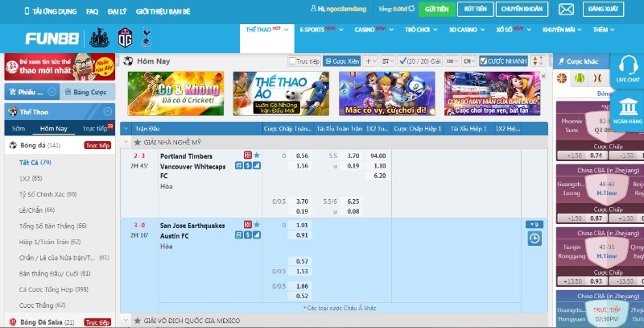
Task: Open the 3D CASINO menu
Action: 467,30
